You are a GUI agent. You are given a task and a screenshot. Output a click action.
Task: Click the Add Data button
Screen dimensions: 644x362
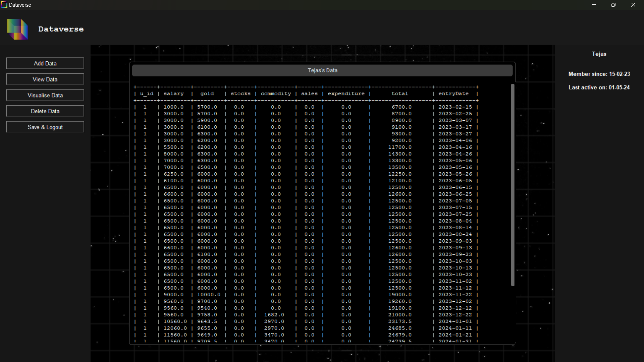[45, 63]
